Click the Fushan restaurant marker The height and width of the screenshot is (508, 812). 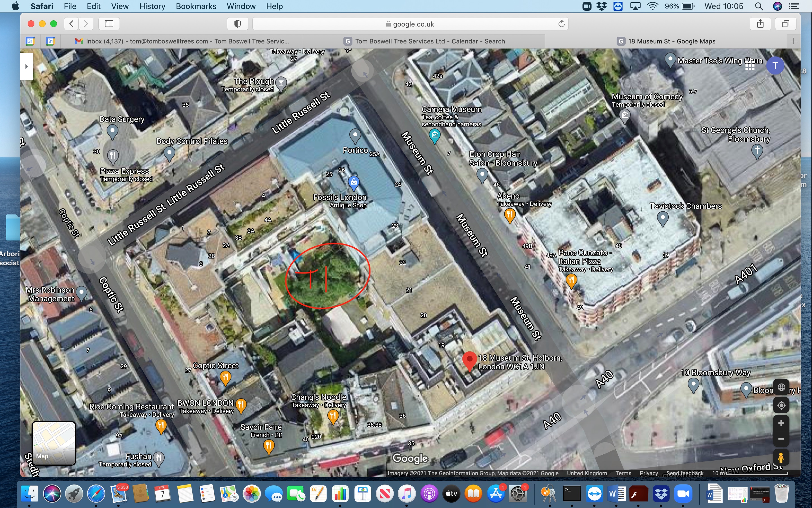coord(158,459)
